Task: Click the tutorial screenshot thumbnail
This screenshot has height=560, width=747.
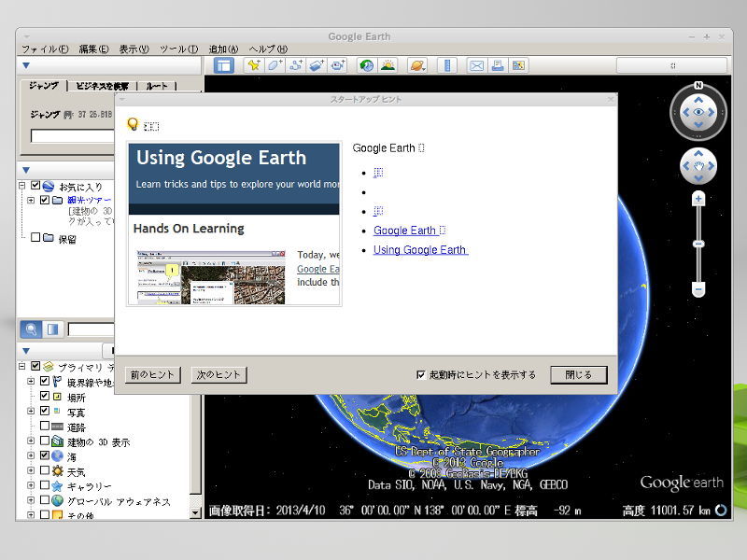Action: (211, 277)
